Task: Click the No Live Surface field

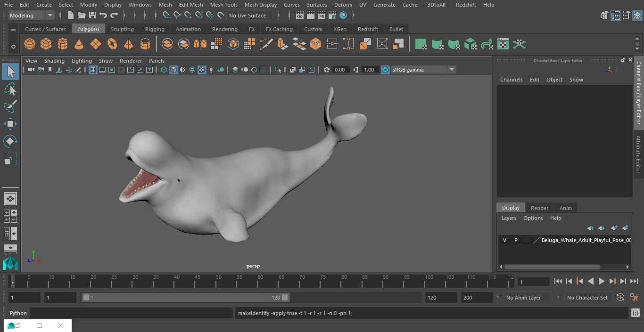Action: [250, 16]
